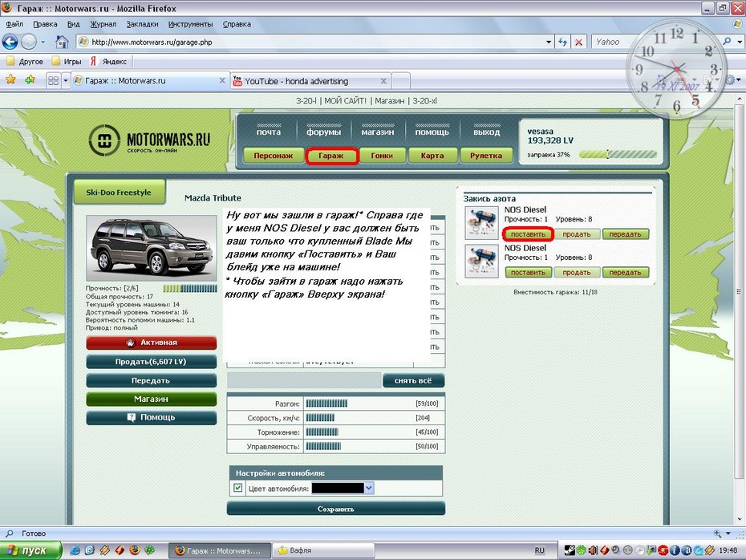Click the Разгон stat bar
Screen dimensions: 746x560
pos(326,404)
